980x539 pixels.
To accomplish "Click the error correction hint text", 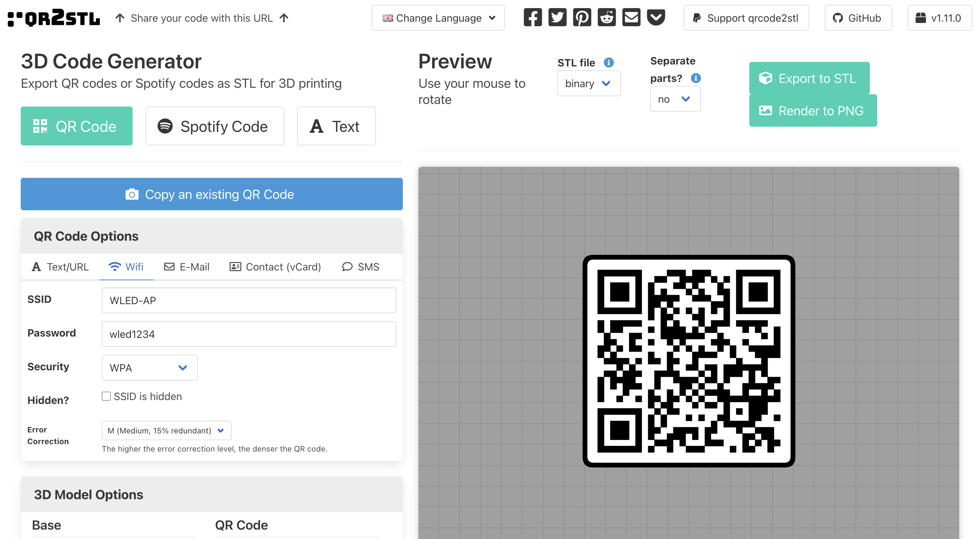I will (x=214, y=449).
